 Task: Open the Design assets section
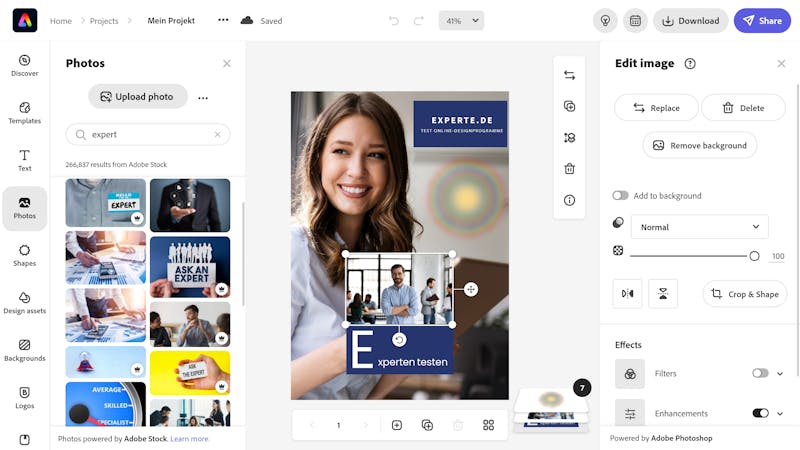tap(24, 303)
